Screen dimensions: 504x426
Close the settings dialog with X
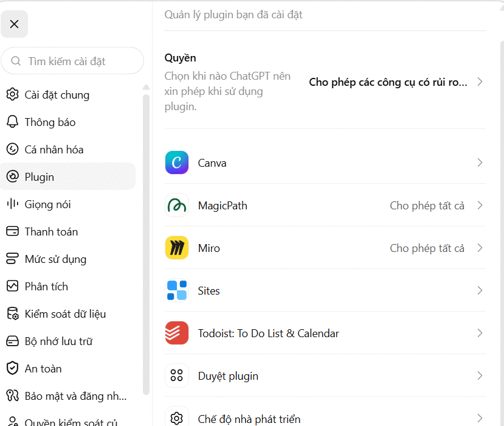coord(14,24)
